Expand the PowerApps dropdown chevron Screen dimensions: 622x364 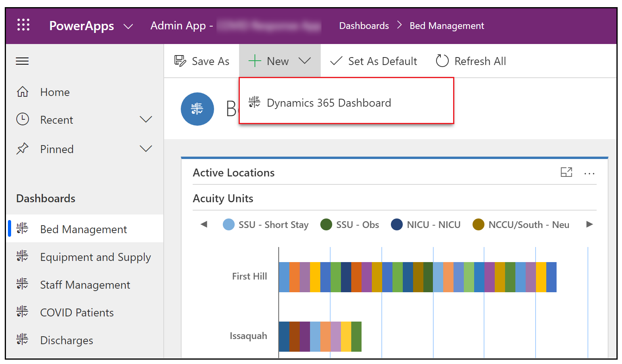pyautogui.click(x=128, y=27)
